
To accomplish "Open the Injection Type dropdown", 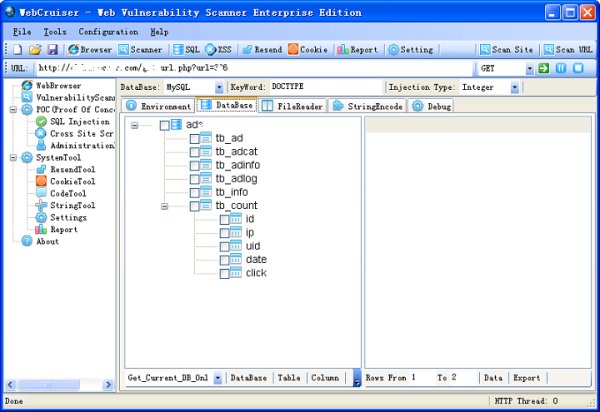I will [x=515, y=87].
